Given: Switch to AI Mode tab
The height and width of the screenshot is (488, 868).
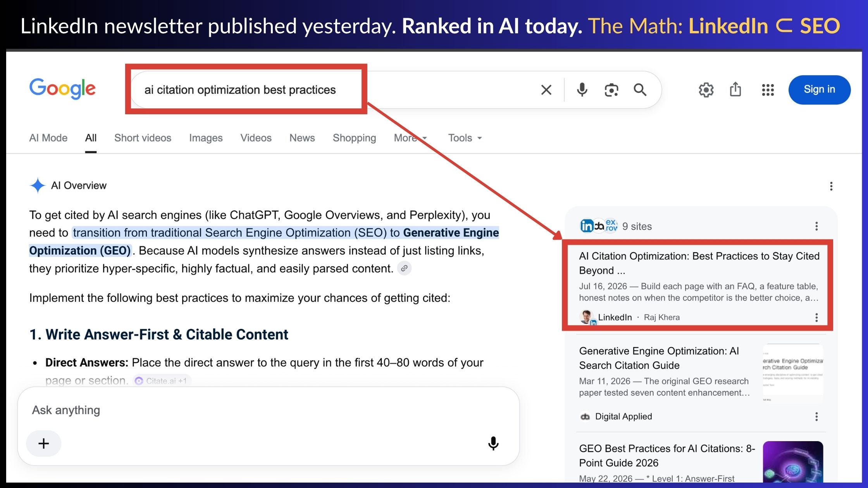Looking at the screenshot, I should point(48,138).
